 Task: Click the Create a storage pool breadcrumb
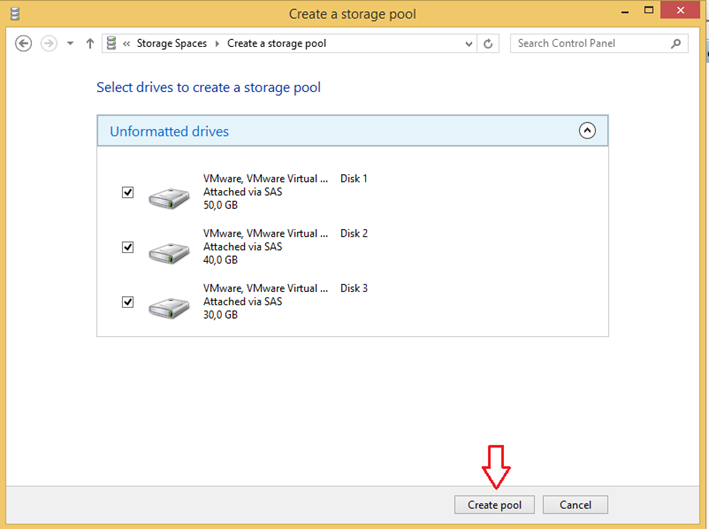[276, 43]
